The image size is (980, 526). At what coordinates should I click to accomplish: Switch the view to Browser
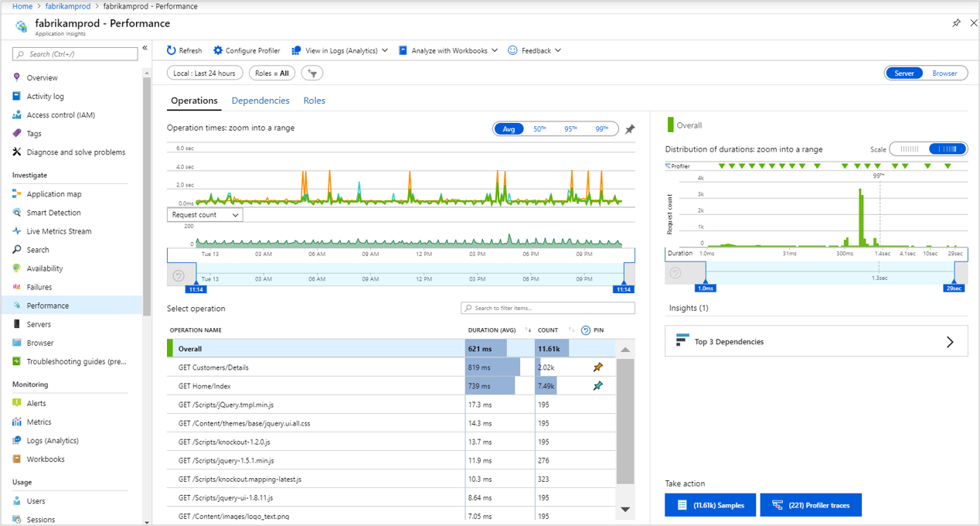point(947,73)
